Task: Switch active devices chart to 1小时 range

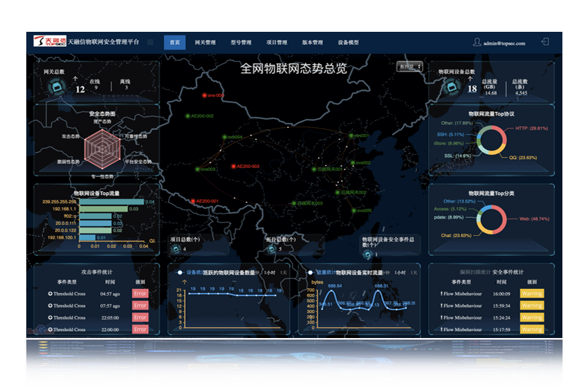Action: coord(269,272)
